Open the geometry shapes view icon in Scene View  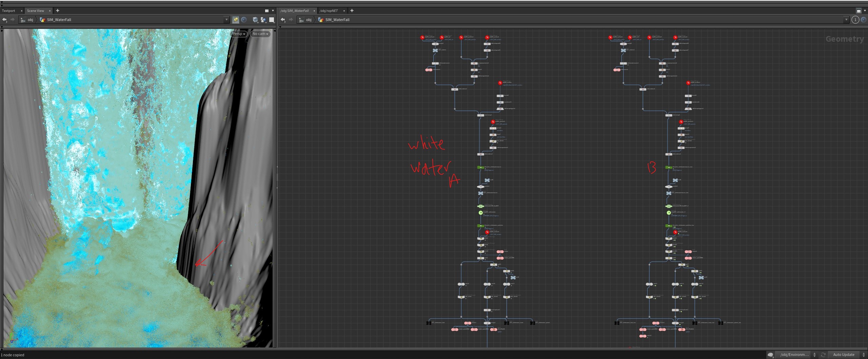click(x=263, y=20)
